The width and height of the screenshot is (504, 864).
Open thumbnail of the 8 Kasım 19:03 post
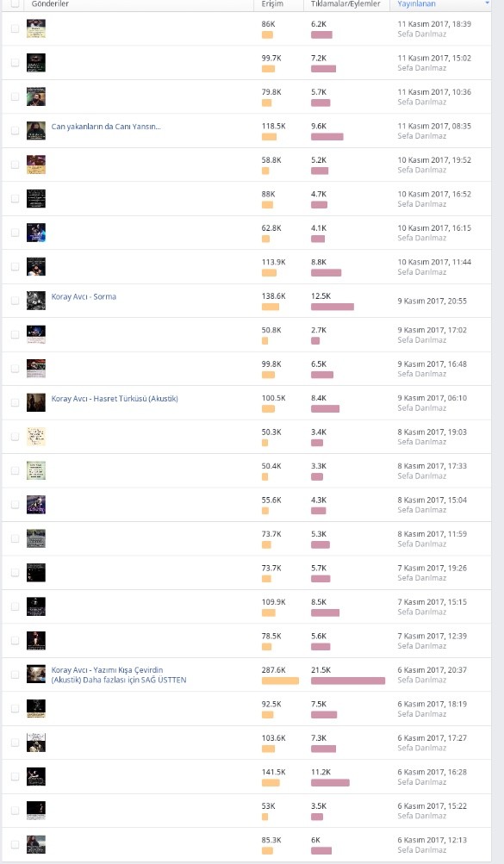(x=36, y=437)
